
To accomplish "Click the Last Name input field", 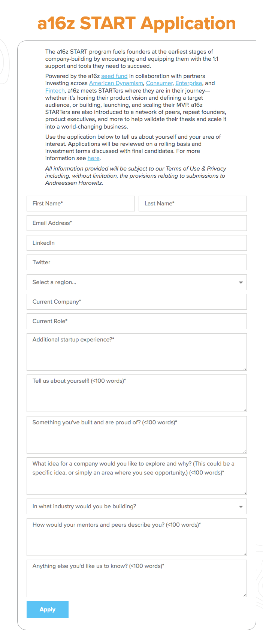I will point(193,204).
